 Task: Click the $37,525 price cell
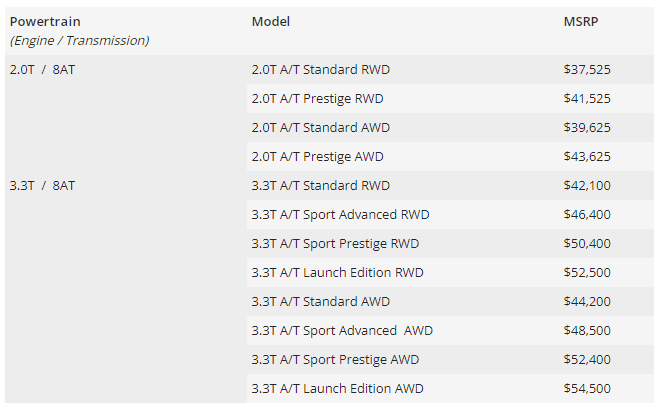[x=587, y=70]
